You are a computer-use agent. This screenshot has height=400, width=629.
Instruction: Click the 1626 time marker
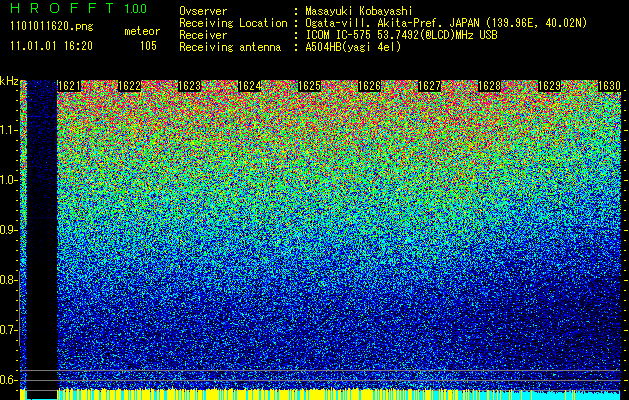(369, 86)
